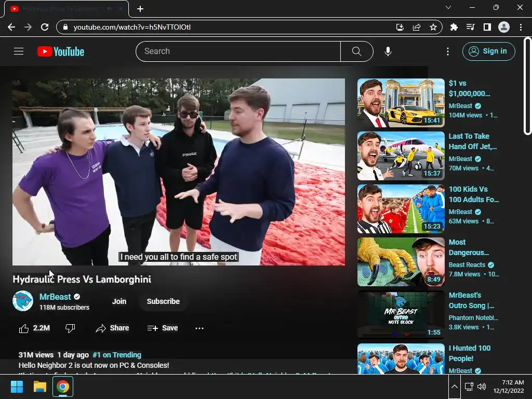This screenshot has width=532, height=399.
Task: Click the video title Hydraulic Press Vs Lamborghini
Action: tap(82, 279)
